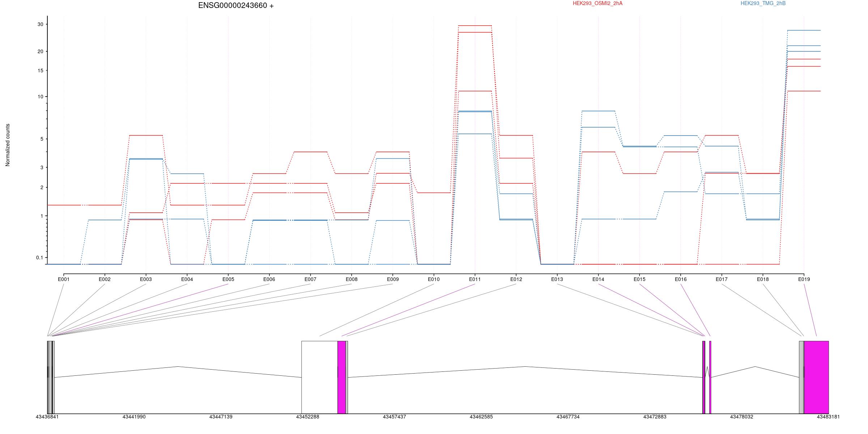This screenshot has width=868, height=434.
Task: Click exon label E006
Action: [269, 279]
